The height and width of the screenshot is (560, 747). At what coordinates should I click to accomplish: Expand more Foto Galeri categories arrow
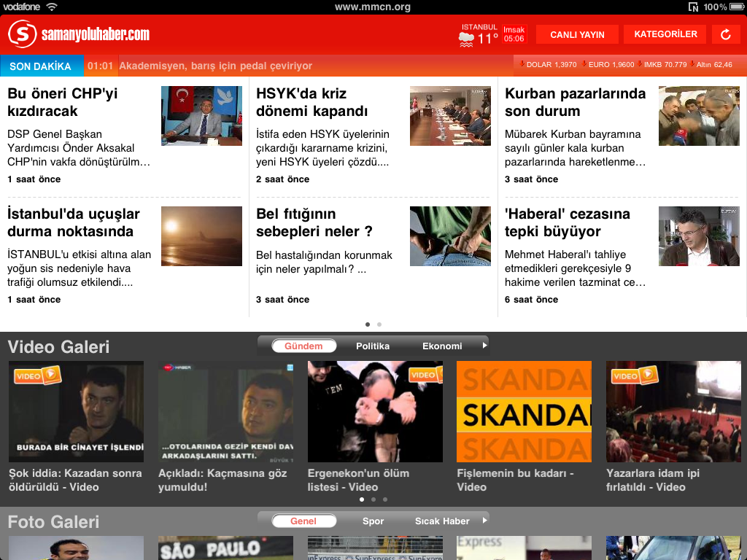(484, 521)
